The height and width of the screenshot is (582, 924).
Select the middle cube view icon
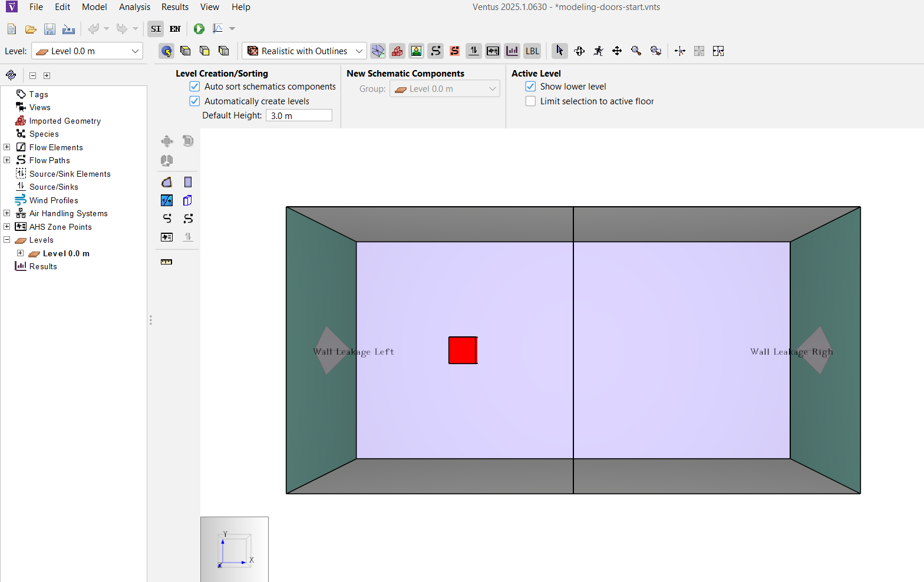204,51
